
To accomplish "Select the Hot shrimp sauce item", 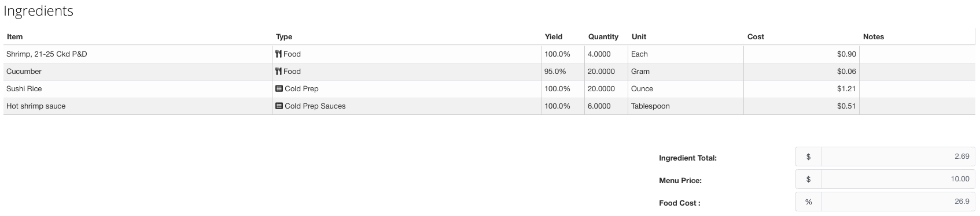I will click(36, 106).
